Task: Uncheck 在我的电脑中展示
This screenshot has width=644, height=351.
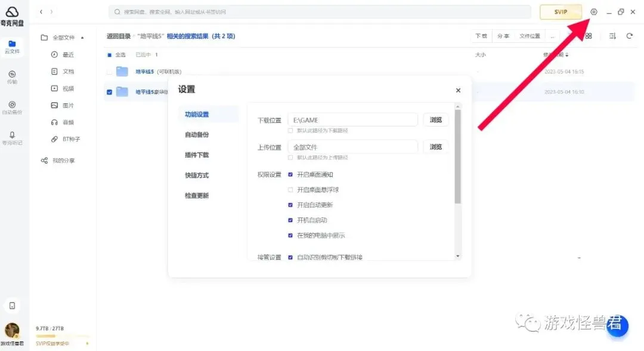Action: point(290,236)
